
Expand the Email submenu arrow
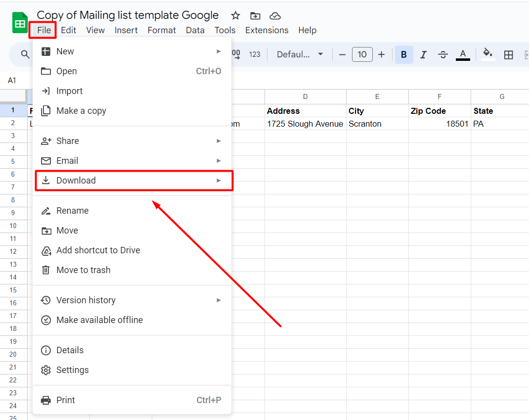click(219, 161)
